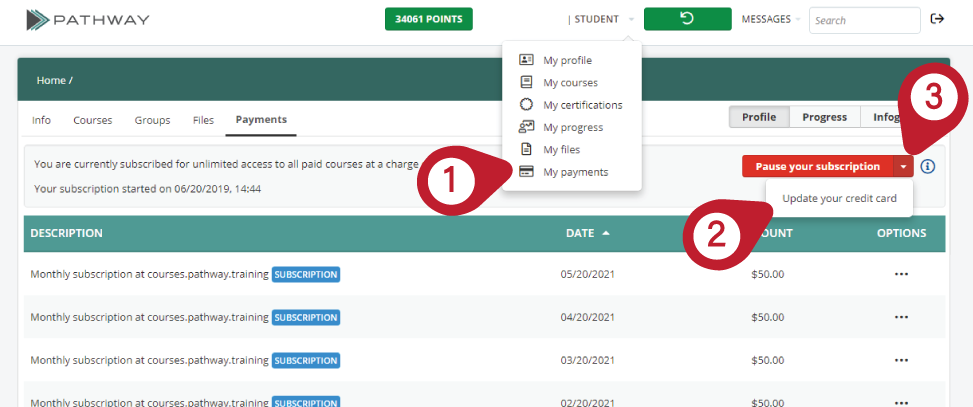This screenshot has width=973, height=407.
Task: Select Update your credit card option
Action: point(839,198)
